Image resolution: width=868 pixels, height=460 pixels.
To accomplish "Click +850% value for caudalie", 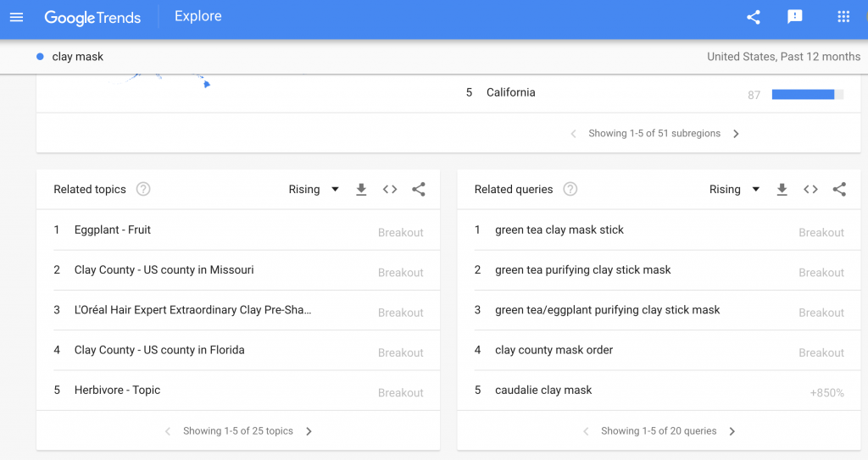I will pyautogui.click(x=827, y=393).
